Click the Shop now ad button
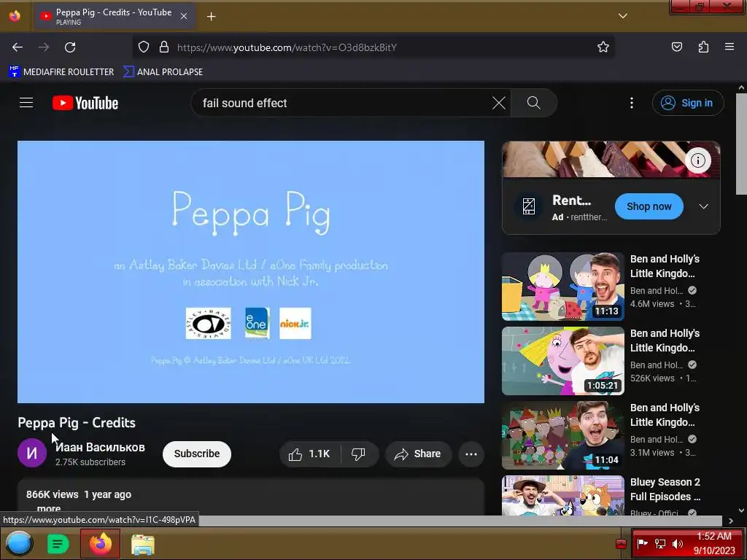The image size is (747, 560). click(x=649, y=206)
